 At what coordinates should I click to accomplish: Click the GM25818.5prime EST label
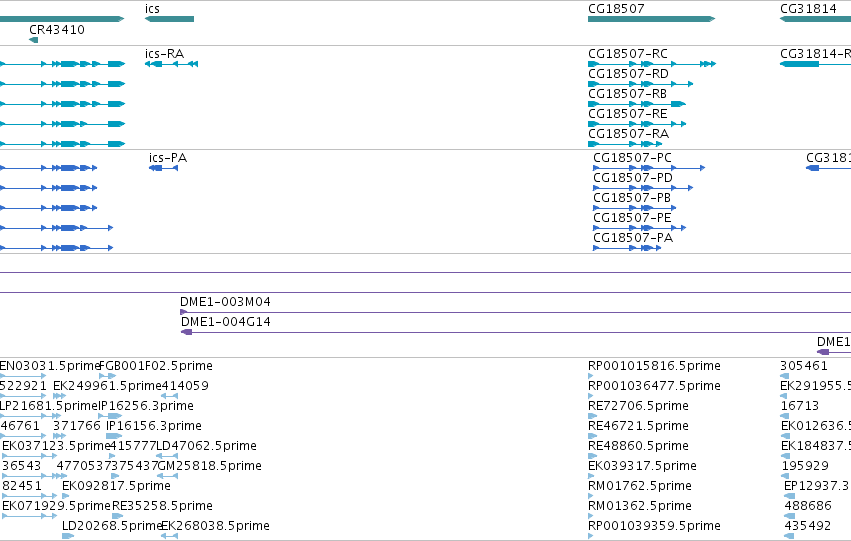tap(209, 466)
